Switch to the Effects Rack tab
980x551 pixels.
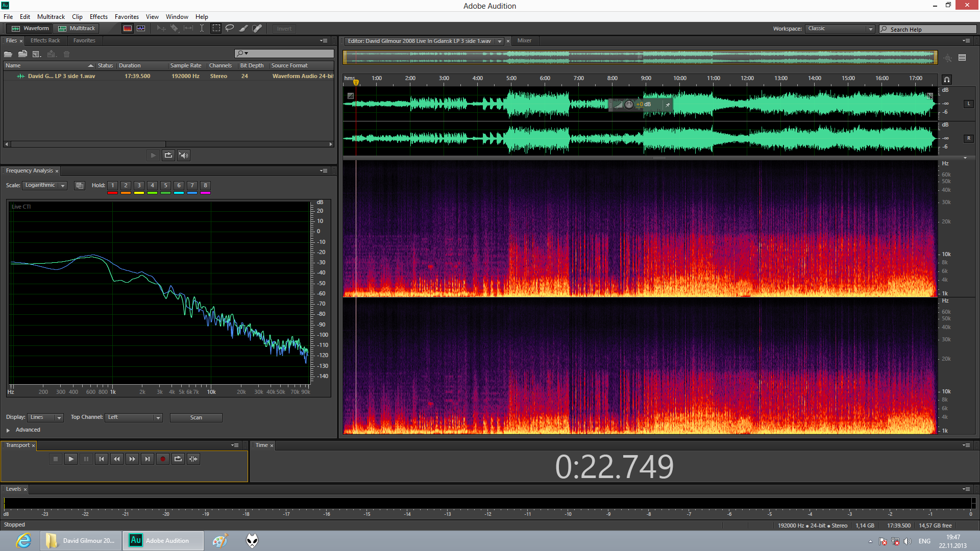point(45,41)
